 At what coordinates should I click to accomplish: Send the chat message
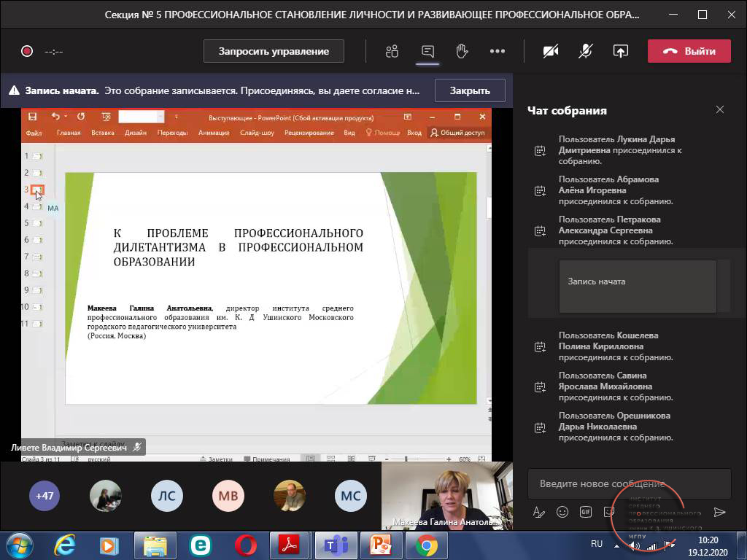(719, 512)
